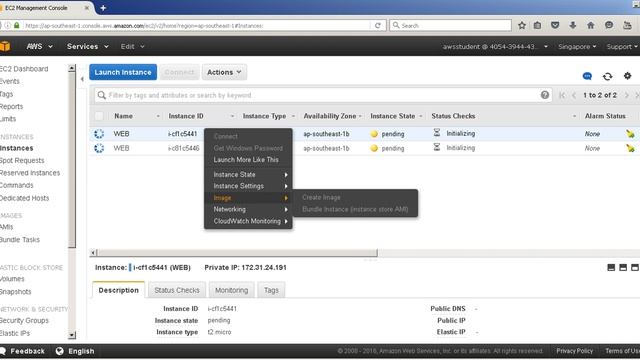Expand the Services dropdown
The image size is (640, 360).
pos(88,47)
